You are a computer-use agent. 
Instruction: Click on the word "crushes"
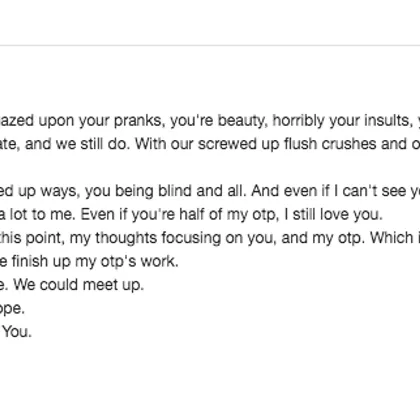(x=349, y=144)
